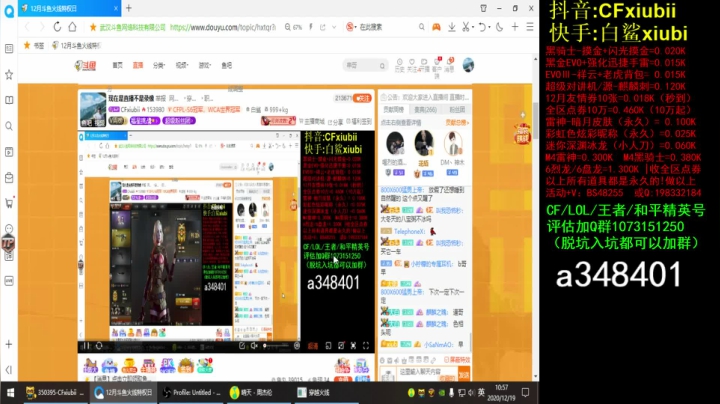Collapse the left sidebar arrow
This screenshot has height=404, width=720.
(9, 370)
